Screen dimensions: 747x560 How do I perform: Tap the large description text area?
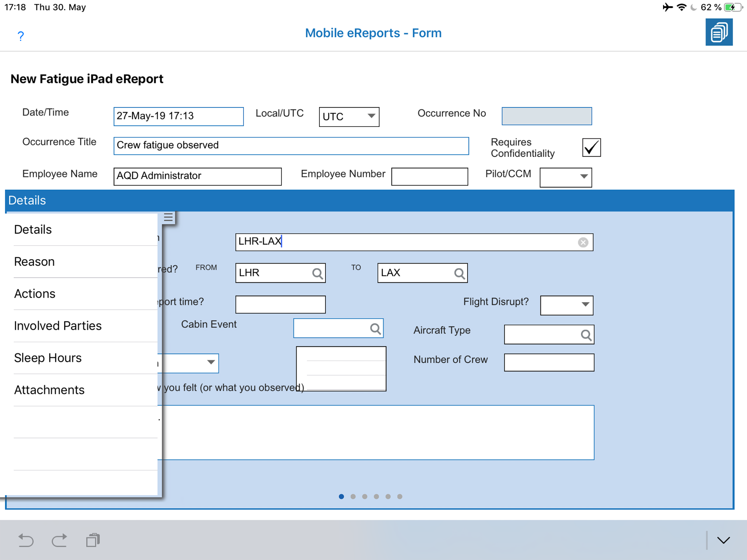(x=375, y=433)
